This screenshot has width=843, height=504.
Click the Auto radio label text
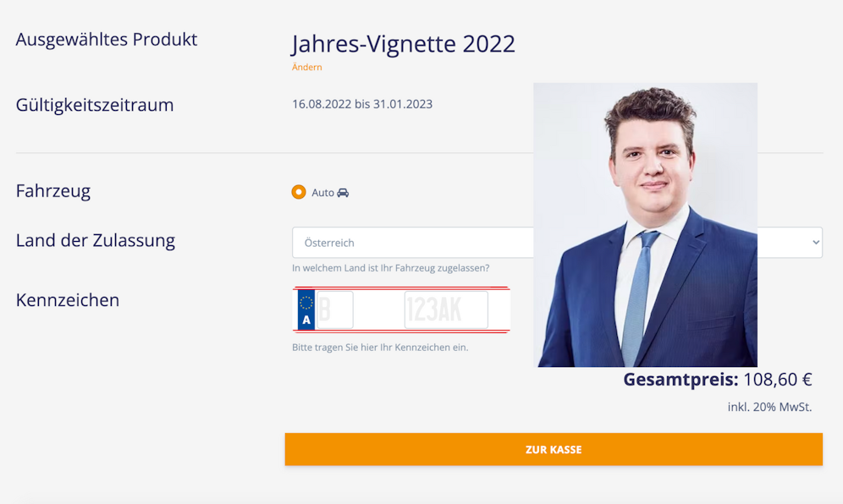pyautogui.click(x=322, y=193)
